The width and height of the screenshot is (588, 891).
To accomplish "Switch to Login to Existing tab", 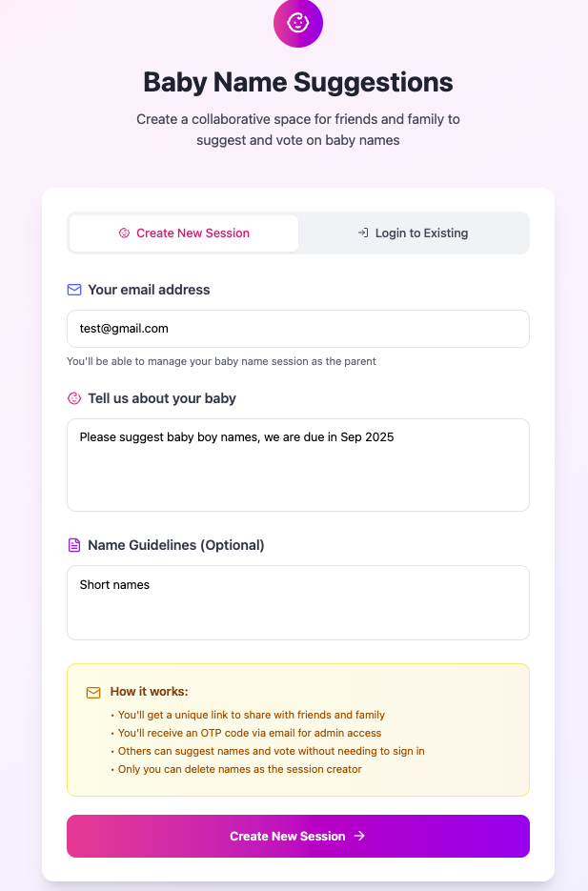I will (414, 233).
